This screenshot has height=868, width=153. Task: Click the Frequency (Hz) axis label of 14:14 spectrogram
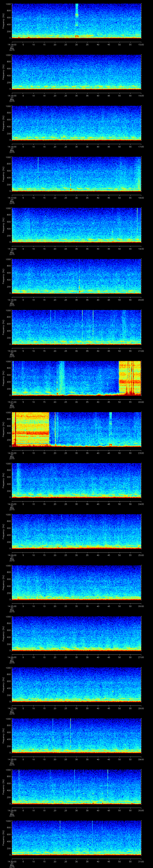(3, 21)
